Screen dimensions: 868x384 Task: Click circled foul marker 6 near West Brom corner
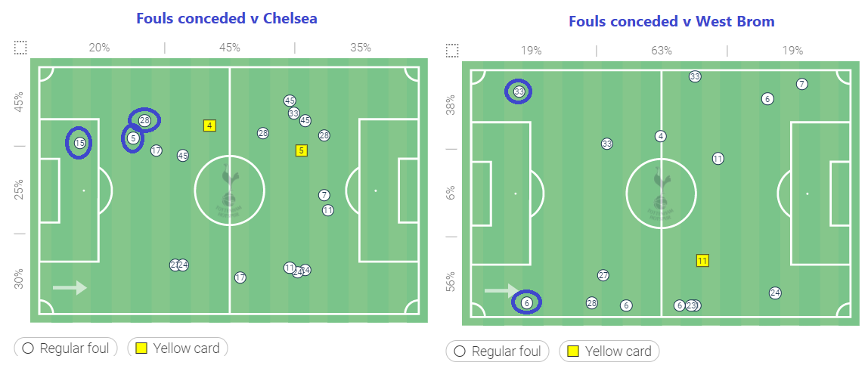pyautogui.click(x=526, y=302)
